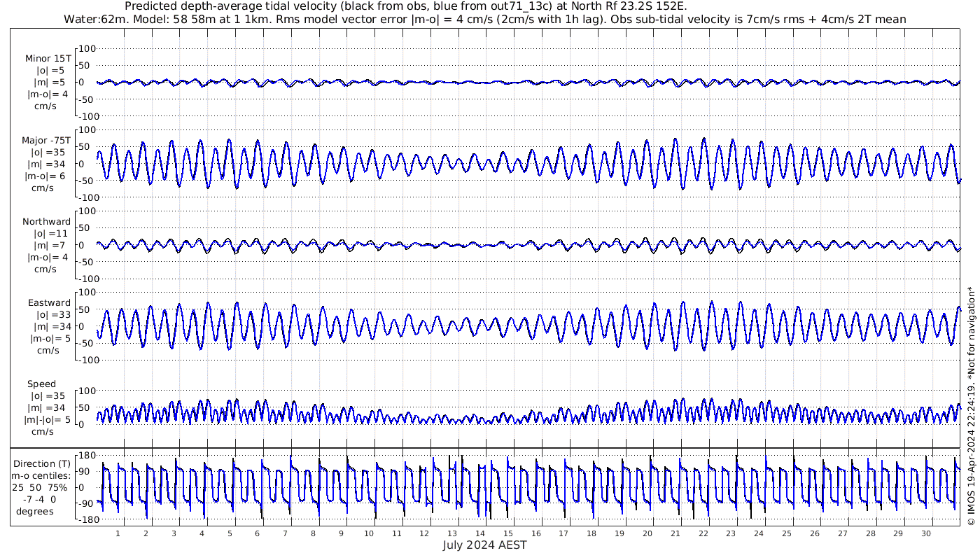Click day 30 on the date axis

tap(926, 533)
